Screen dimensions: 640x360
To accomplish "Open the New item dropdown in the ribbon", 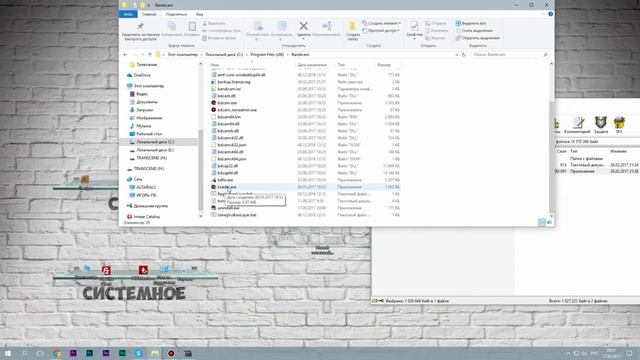I will [382, 23].
